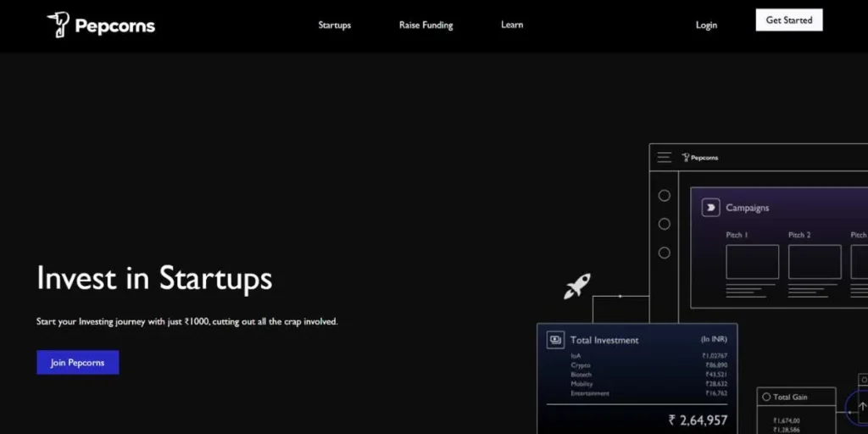The width and height of the screenshot is (868, 434).
Task: Click the Campaigns title text
Action: pyautogui.click(x=748, y=209)
